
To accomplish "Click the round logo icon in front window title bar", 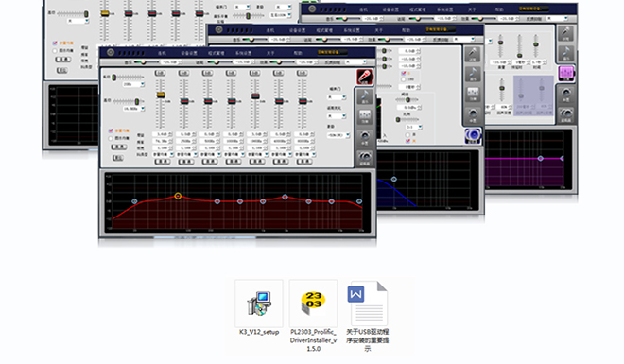I will click(111, 53).
